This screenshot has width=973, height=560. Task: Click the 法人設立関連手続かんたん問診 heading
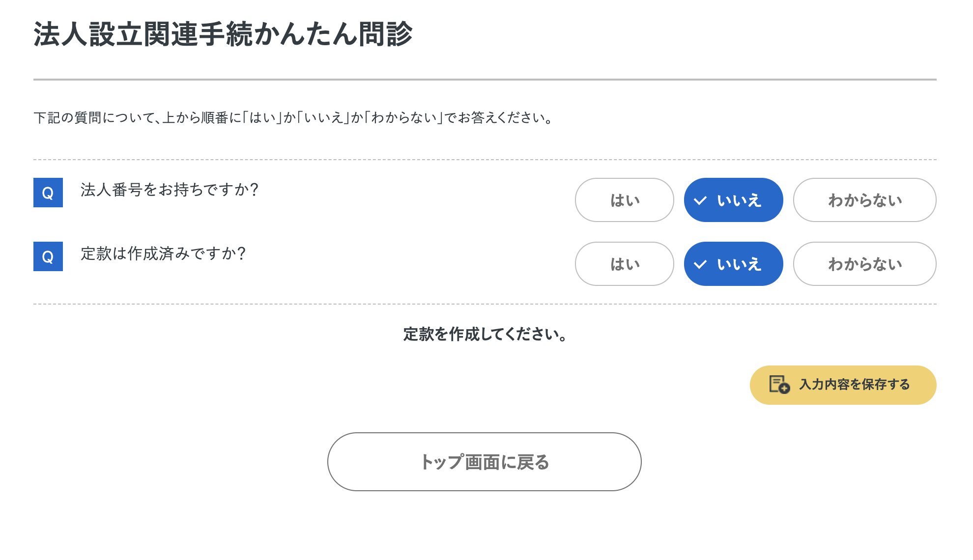tap(223, 34)
